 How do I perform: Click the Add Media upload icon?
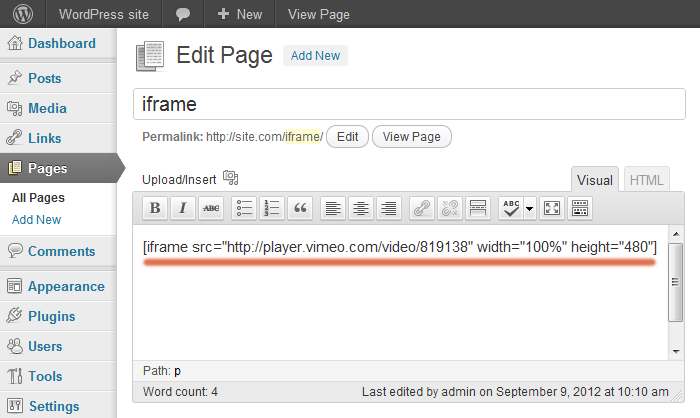pos(231,178)
